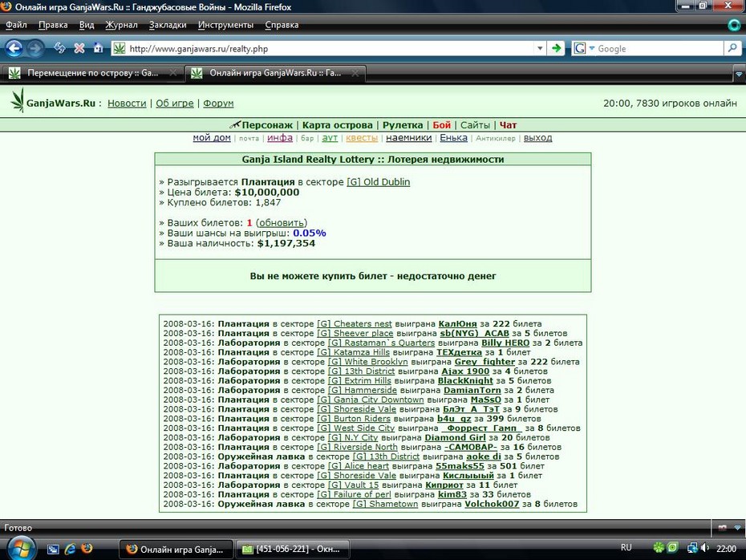Open the Рулетка page
The width and height of the screenshot is (746, 560).
click(x=403, y=125)
